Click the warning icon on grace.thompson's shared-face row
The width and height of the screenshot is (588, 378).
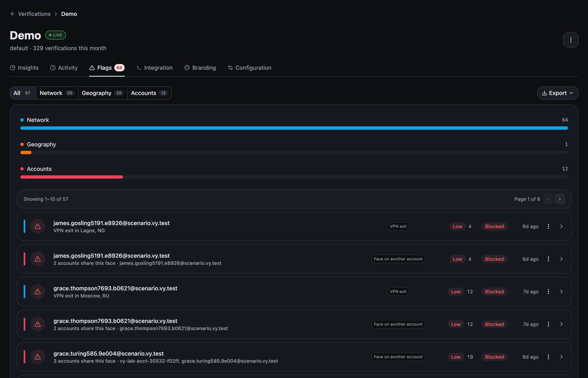tap(38, 324)
